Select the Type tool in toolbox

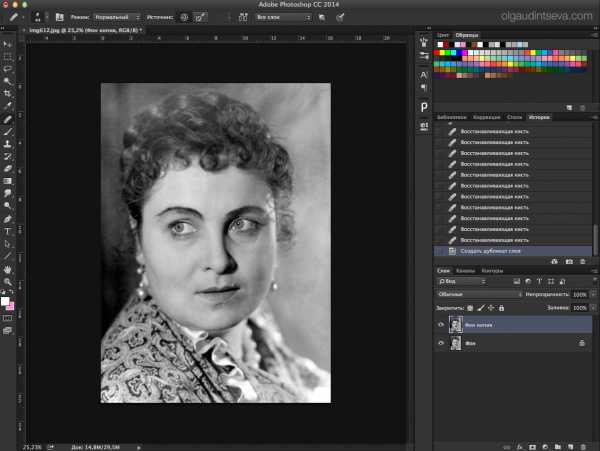click(7, 231)
